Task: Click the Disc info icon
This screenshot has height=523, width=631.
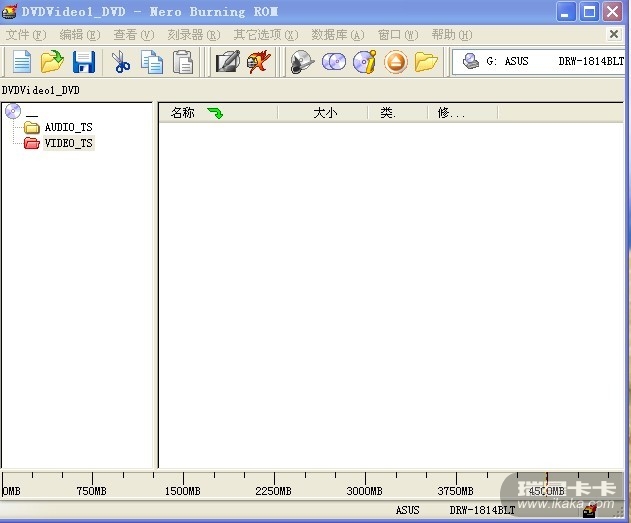Action: click(x=364, y=62)
